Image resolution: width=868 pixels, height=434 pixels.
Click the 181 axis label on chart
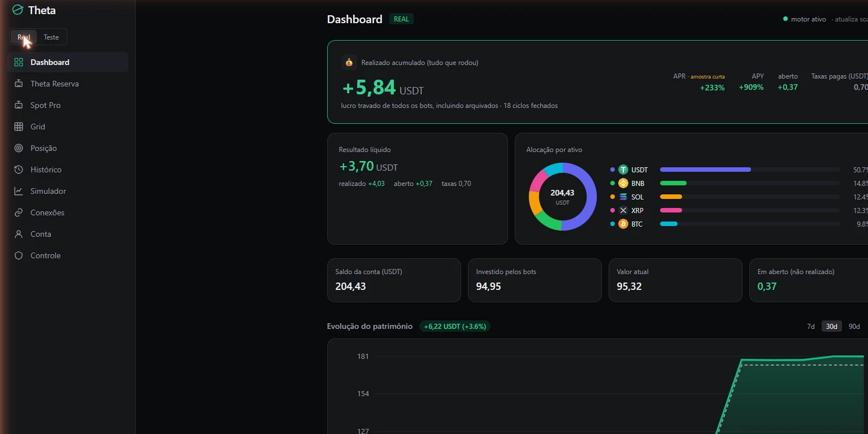click(x=363, y=357)
